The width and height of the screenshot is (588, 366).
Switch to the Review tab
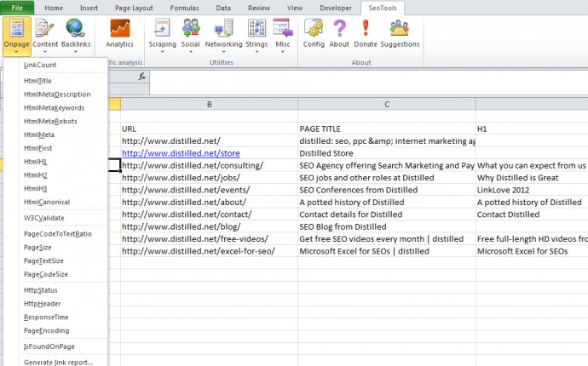point(259,8)
